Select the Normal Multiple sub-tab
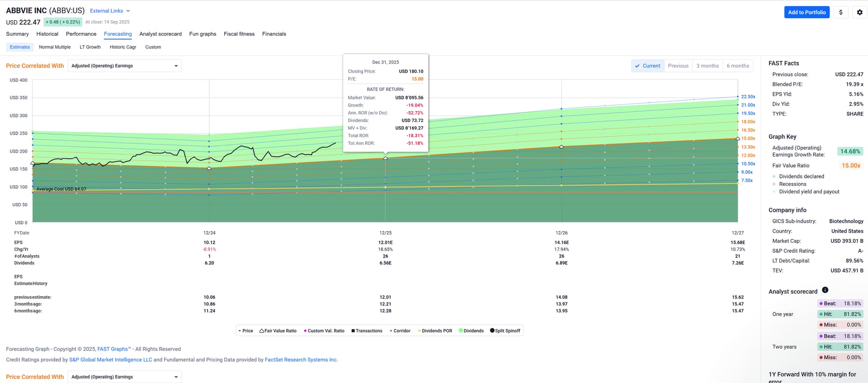 (x=55, y=47)
